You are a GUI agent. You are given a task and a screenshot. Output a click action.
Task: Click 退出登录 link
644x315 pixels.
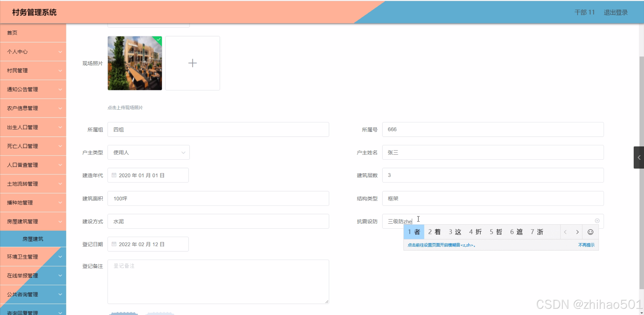click(616, 12)
